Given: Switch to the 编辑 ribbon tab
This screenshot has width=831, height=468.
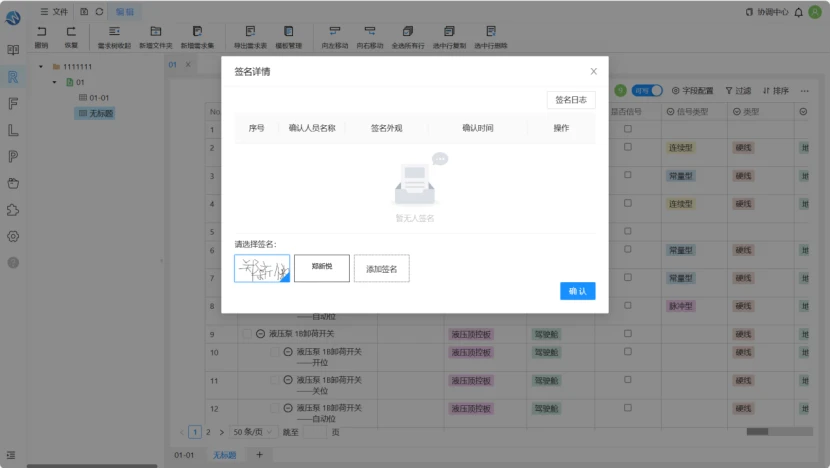Looking at the screenshot, I should 125,12.
